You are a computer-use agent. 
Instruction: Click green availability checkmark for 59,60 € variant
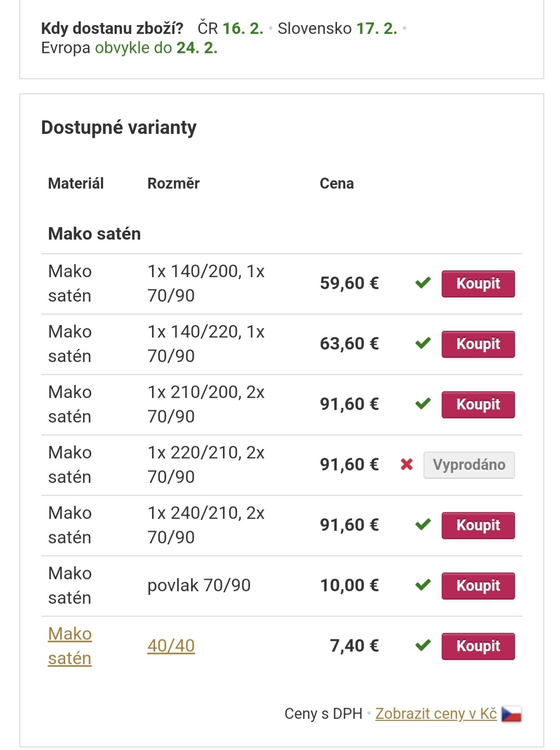pyautogui.click(x=423, y=283)
